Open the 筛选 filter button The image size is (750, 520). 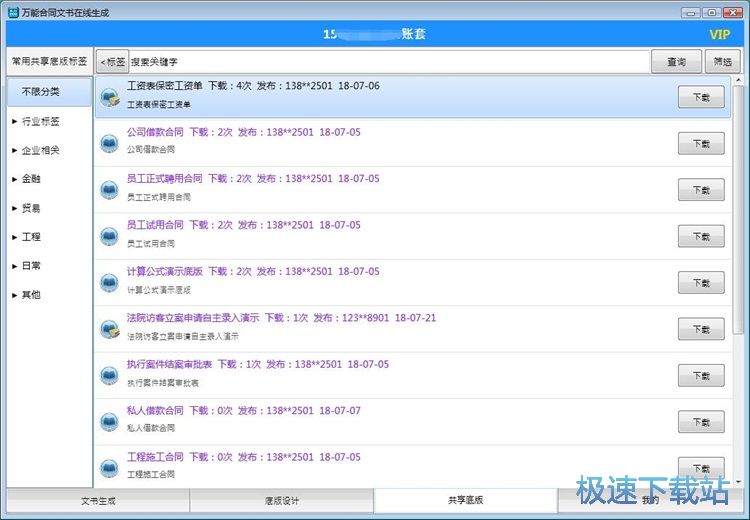[722, 62]
